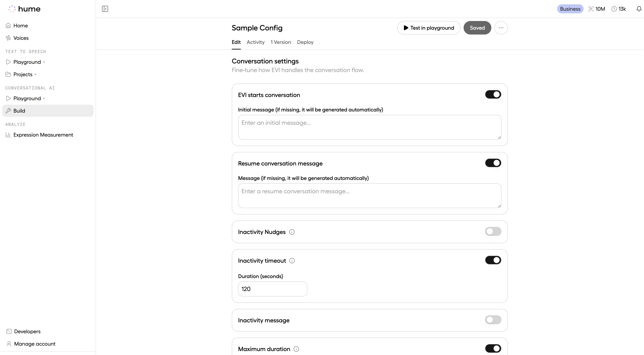
Task: Click the Home icon in the sidebar
Action: point(8,25)
